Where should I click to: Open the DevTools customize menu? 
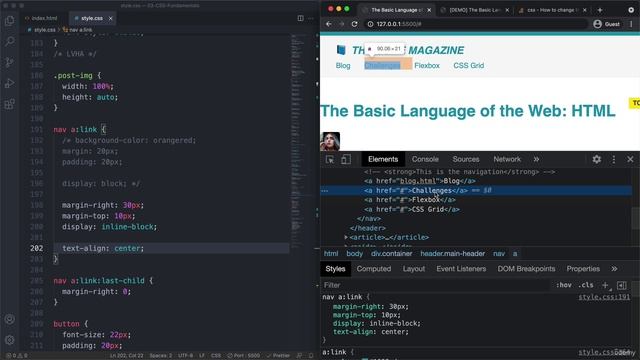click(x=614, y=159)
